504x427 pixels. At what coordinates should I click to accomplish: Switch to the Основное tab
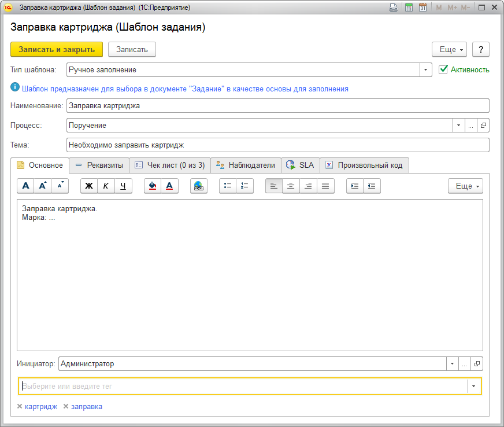40,165
